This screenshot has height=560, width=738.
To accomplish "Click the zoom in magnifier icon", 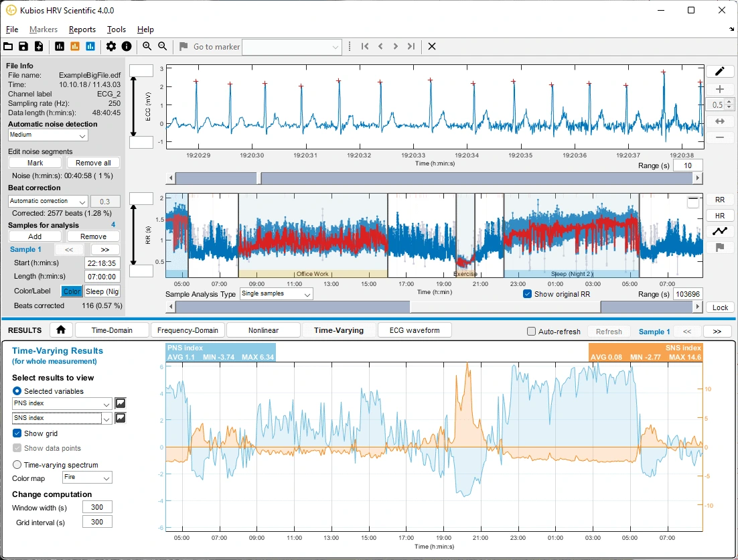I will [147, 46].
